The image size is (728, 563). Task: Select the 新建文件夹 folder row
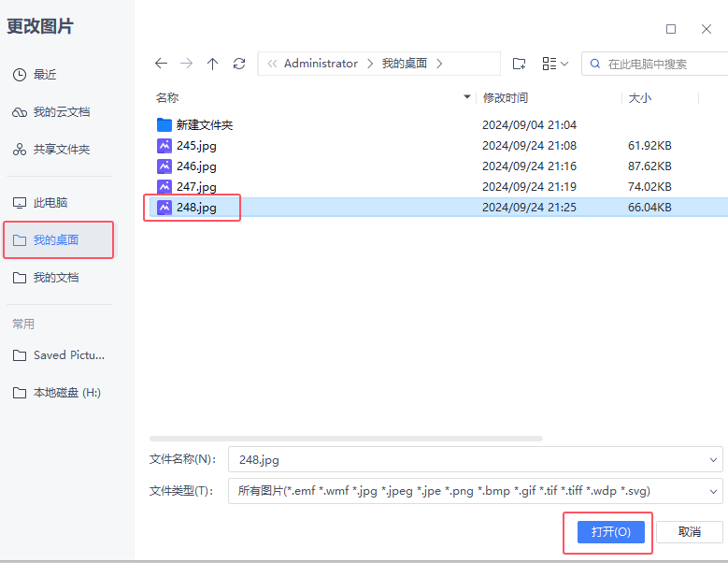438,125
